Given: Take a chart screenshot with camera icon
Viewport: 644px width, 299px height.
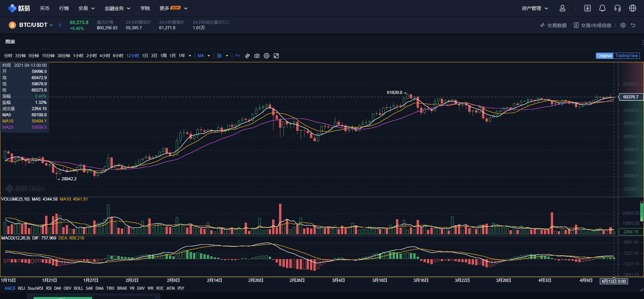Looking at the screenshot, I should tap(257, 56).
